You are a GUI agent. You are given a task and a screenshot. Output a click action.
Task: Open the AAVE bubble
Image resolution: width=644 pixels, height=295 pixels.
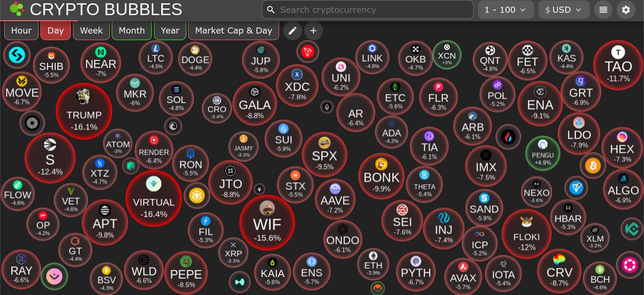pyautogui.click(x=335, y=199)
